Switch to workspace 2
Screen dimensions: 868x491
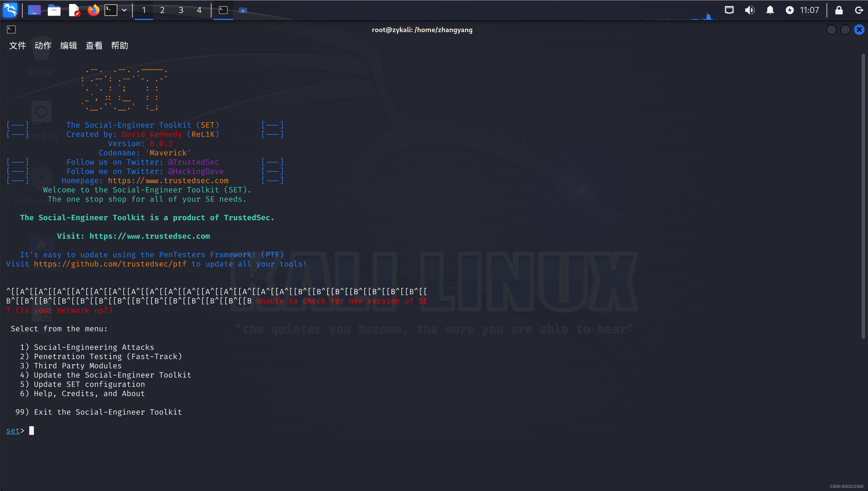pyautogui.click(x=162, y=10)
